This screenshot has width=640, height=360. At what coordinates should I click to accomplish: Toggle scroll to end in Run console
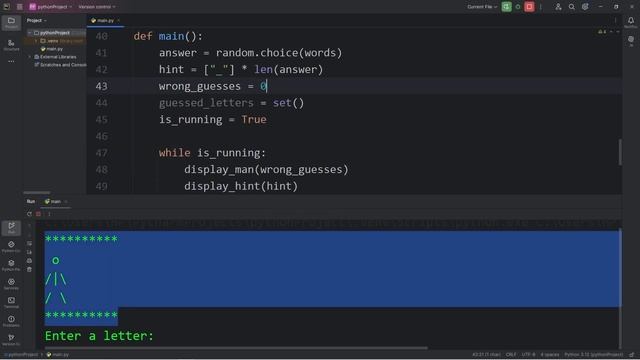click(x=29, y=252)
